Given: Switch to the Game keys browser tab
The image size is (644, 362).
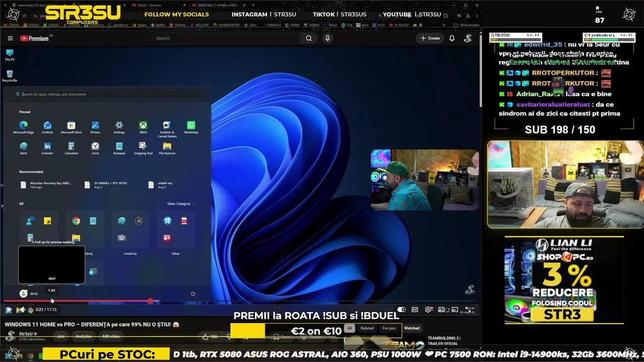Looking at the screenshot, I should pos(38,5).
